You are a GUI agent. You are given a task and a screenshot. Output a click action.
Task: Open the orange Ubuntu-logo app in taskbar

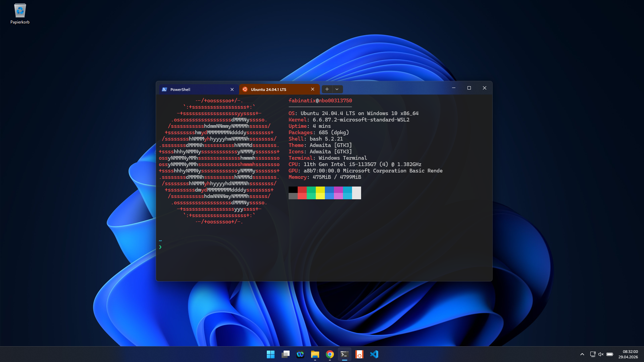[x=359, y=354]
